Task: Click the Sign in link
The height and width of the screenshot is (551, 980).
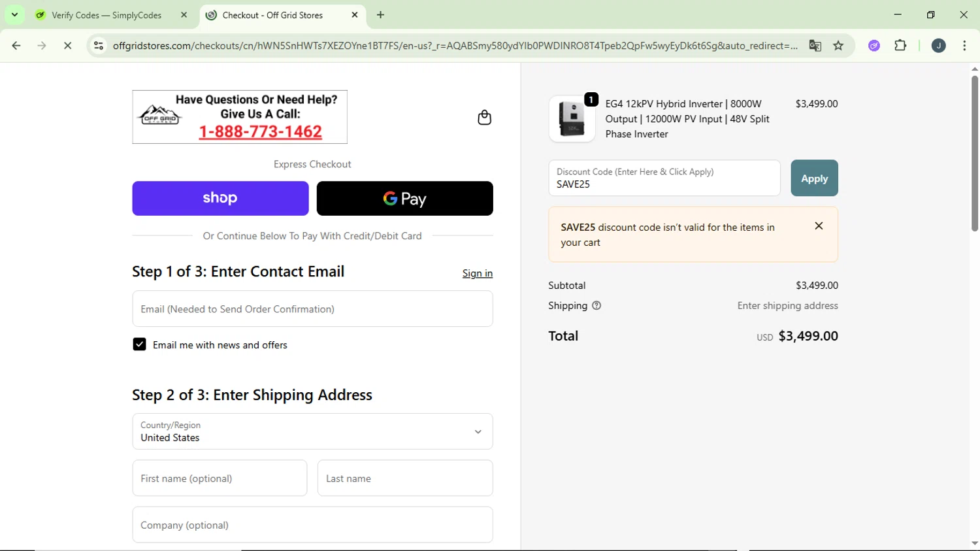Action: click(478, 273)
